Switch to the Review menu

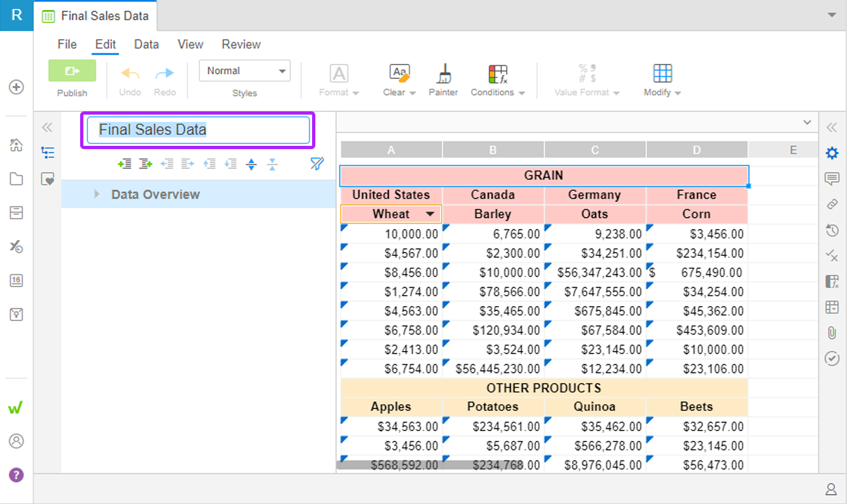pos(241,44)
